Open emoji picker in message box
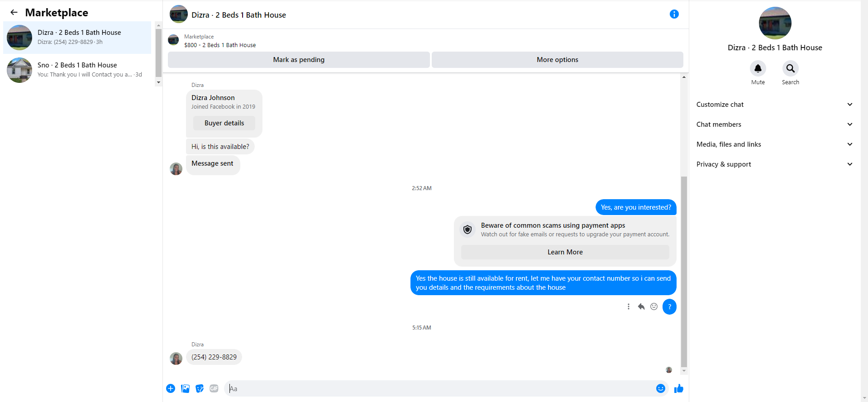 [660, 388]
